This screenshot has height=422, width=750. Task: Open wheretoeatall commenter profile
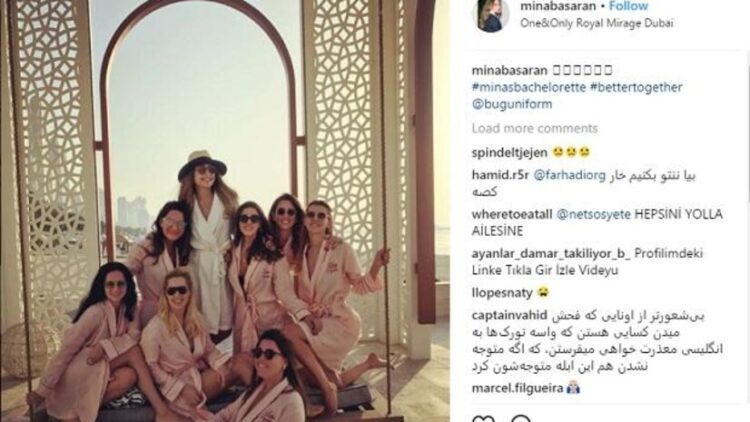click(512, 214)
